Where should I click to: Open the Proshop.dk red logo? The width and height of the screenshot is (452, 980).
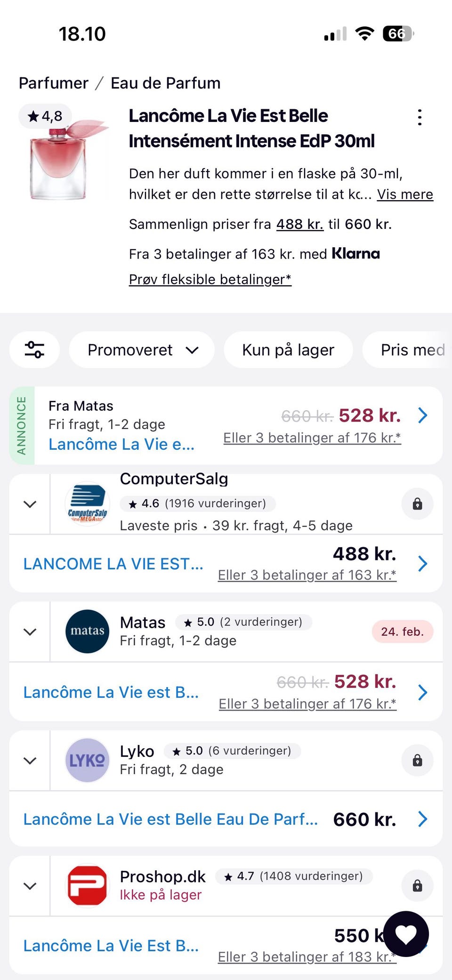(x=87, y=886)
